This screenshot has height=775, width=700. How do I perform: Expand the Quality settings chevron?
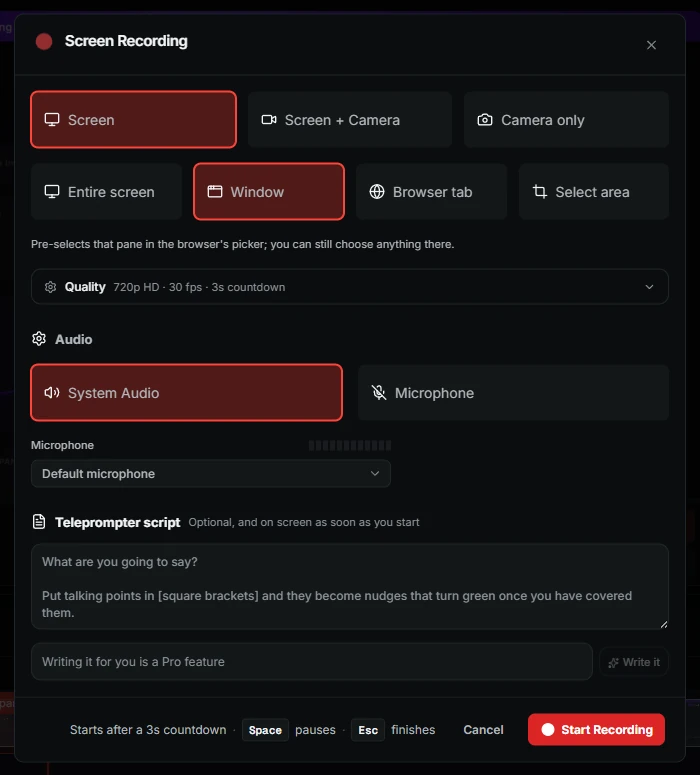coord(649,287)
